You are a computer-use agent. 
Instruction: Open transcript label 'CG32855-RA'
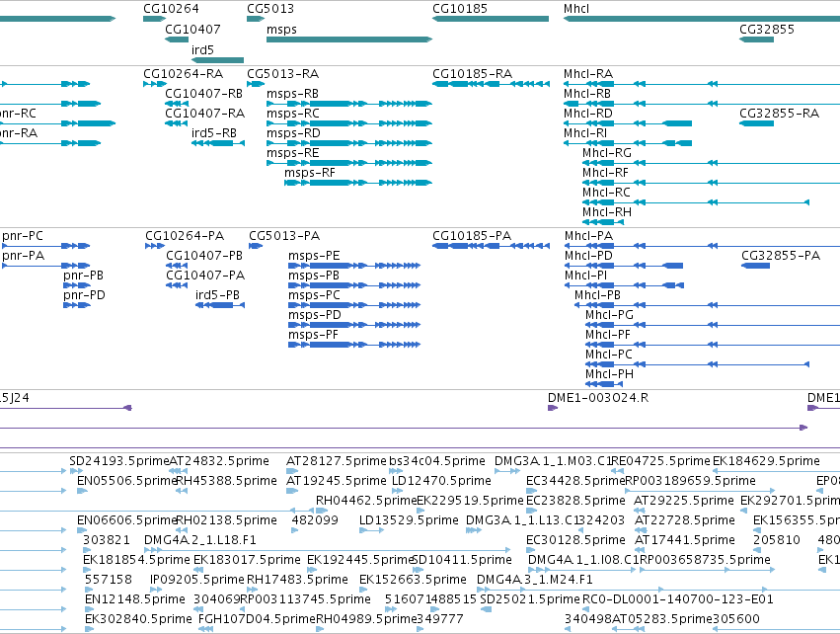[780, 114]
